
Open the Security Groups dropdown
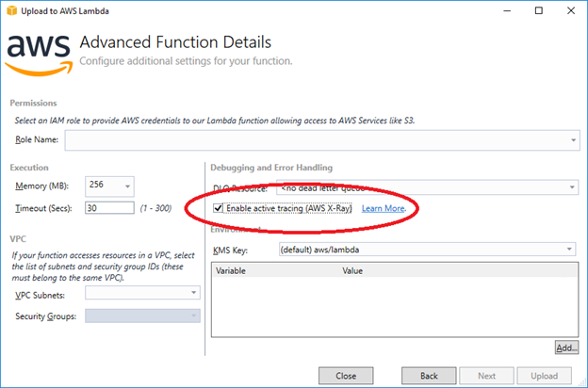pyautogui.click(x=142, y=315)
